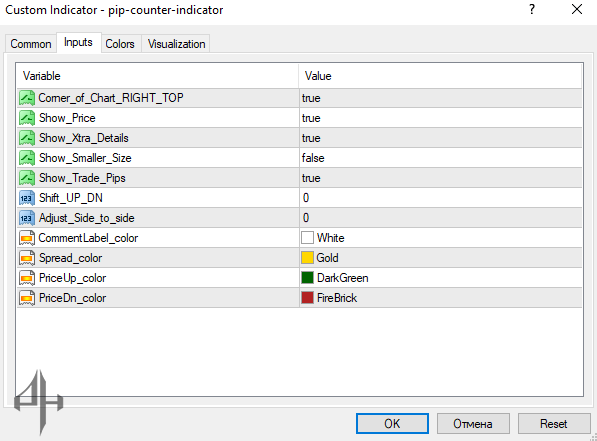
Task: Open the CommentLabel_color White value dropdown
Action: (x=441, y=238)
